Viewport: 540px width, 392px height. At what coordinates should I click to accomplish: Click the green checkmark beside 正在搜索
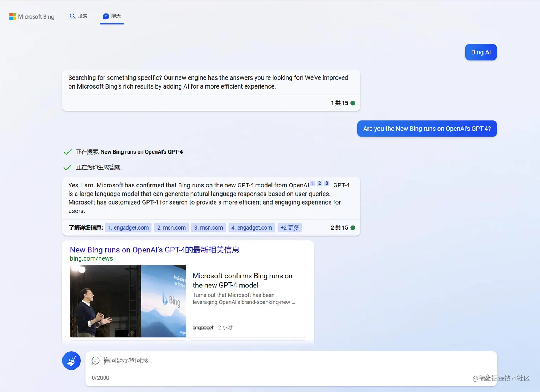point(67,152)
